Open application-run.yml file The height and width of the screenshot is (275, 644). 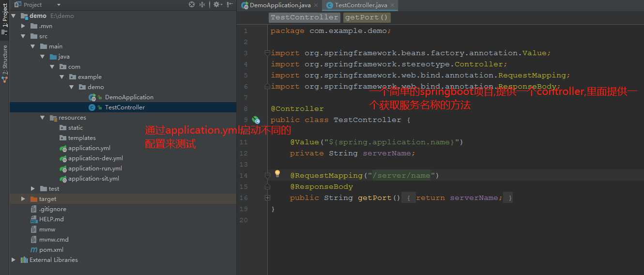tap(95, 168)
